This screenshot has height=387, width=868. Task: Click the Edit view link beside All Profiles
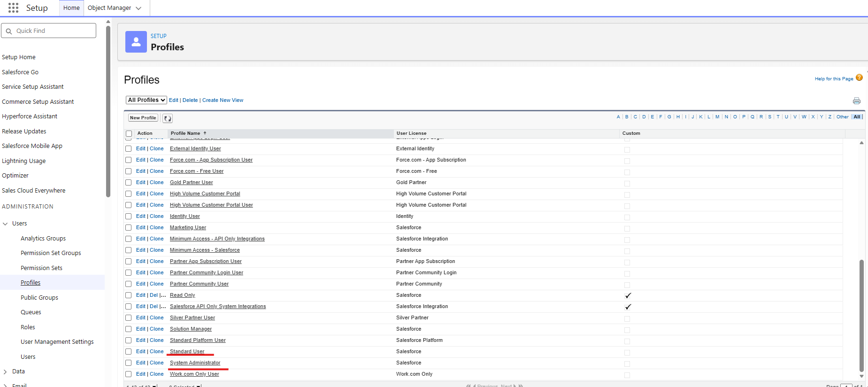point(174,101)
